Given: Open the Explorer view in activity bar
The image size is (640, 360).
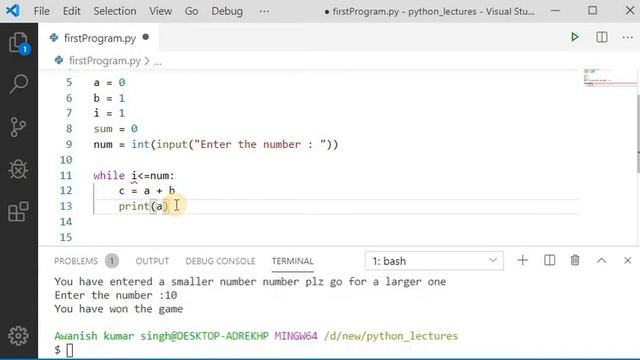Looking at the screenshot, I should [x=19, y=42].
